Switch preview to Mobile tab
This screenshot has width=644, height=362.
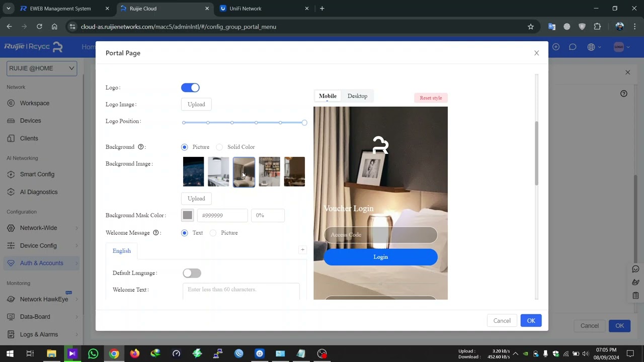pyautogui.click(x=328, y=96)
